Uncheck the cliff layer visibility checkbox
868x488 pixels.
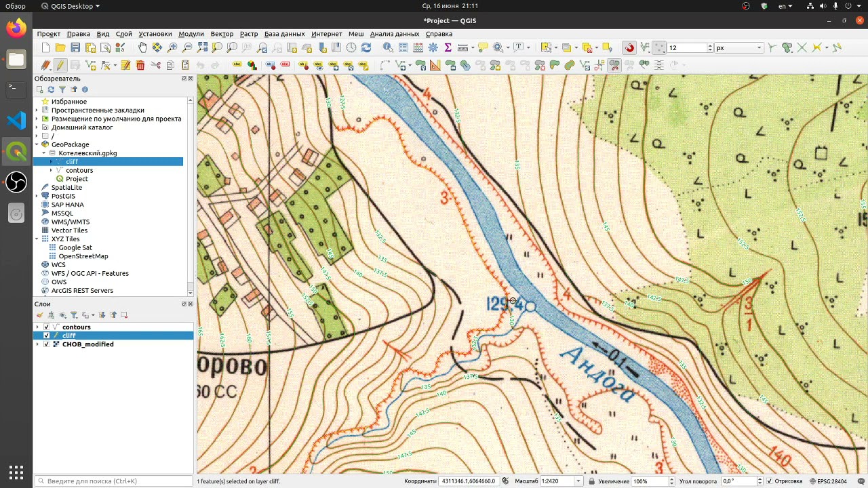(x=46, y=335)
